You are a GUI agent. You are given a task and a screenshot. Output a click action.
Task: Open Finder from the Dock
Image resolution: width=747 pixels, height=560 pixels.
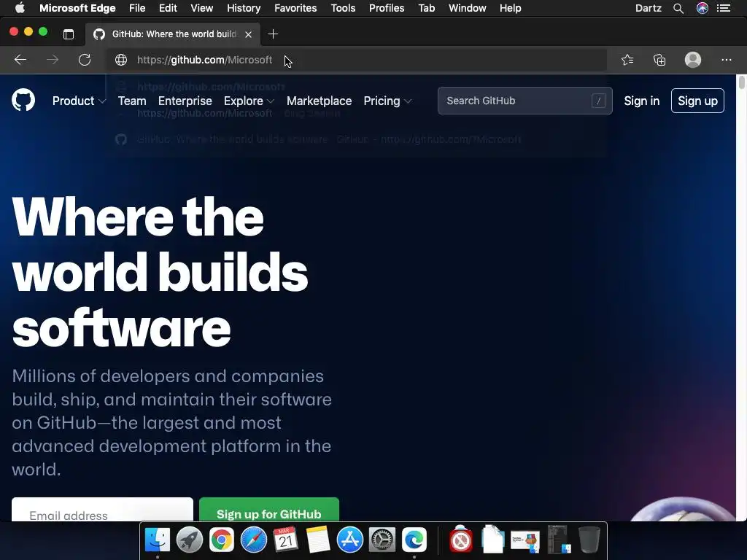(158, 540)
